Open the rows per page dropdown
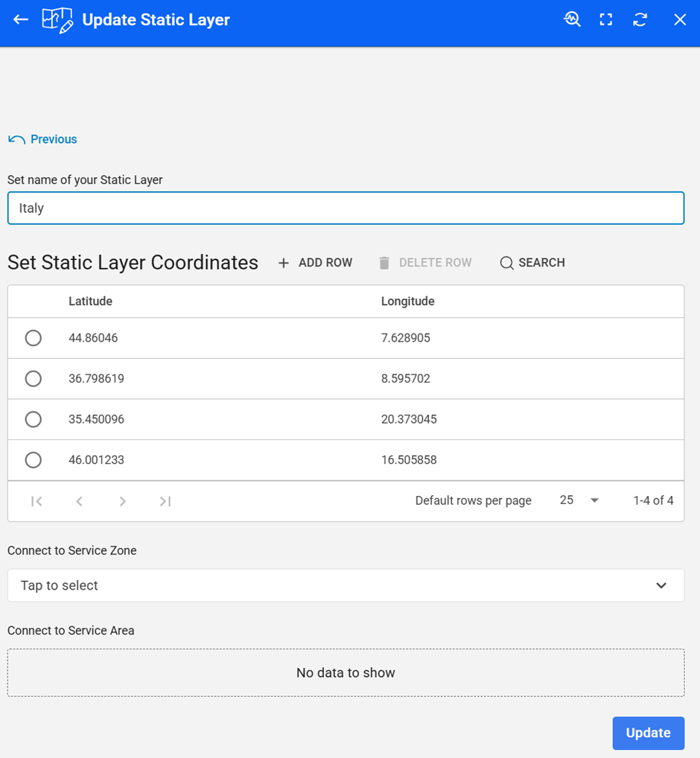 click(x=579, y=500)
